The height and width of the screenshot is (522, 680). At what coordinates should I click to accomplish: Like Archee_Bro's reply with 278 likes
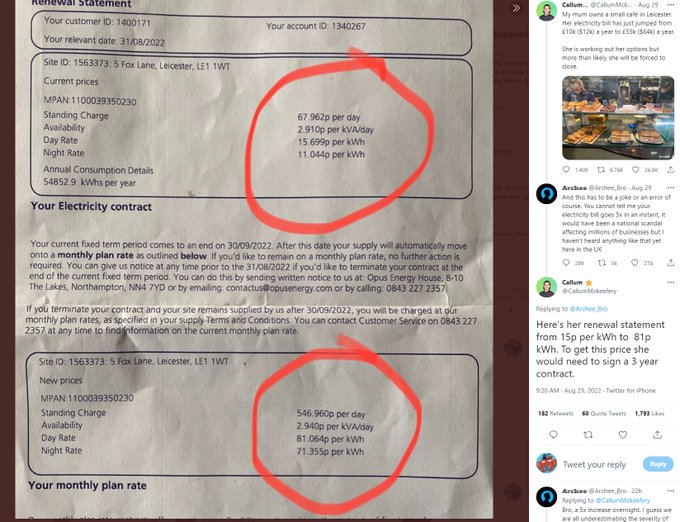point(634,262)
